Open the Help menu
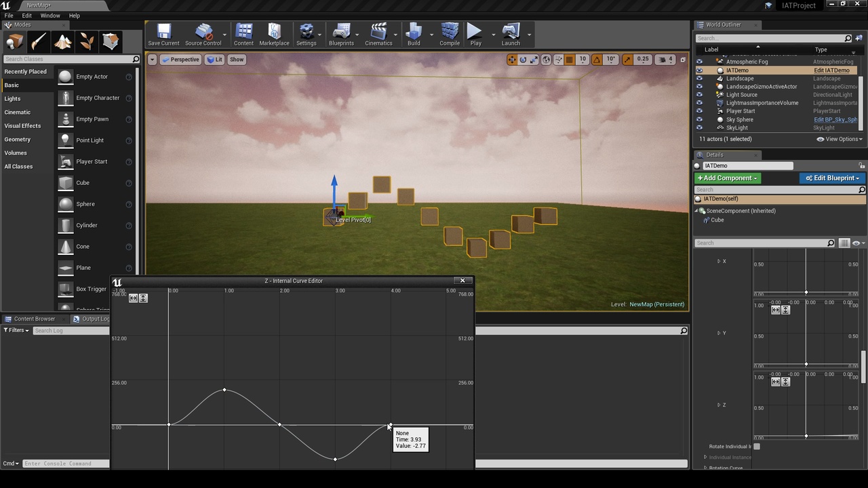The height and width of the screenshot is (488, 868). 75,16
